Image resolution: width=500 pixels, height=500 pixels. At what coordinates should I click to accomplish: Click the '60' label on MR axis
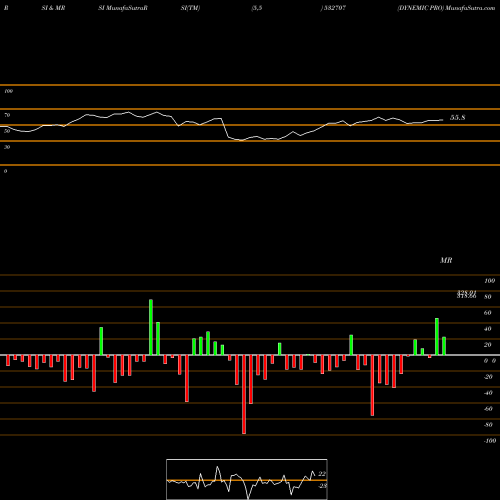[488, 313]
